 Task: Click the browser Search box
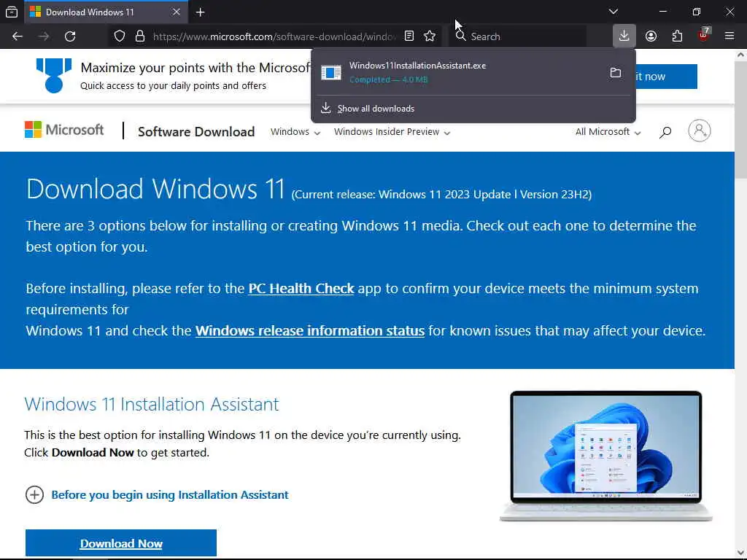tap(517, 36)
